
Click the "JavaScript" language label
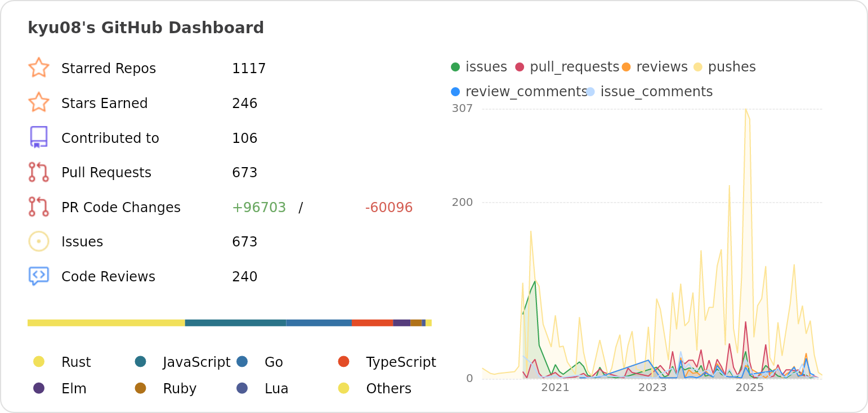tap(197, 362)
